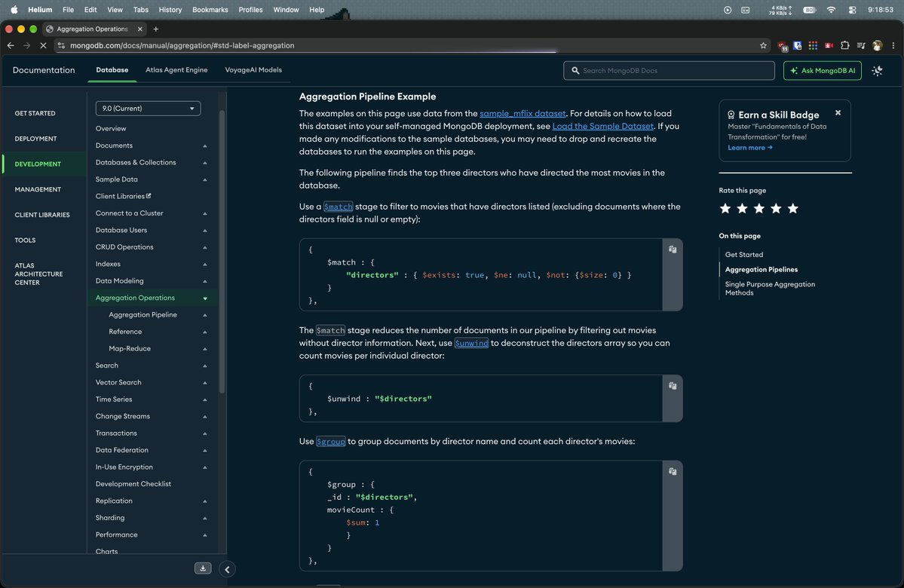Open the browser profile avatar
The image size is (904, 588).
click(878, 45)
